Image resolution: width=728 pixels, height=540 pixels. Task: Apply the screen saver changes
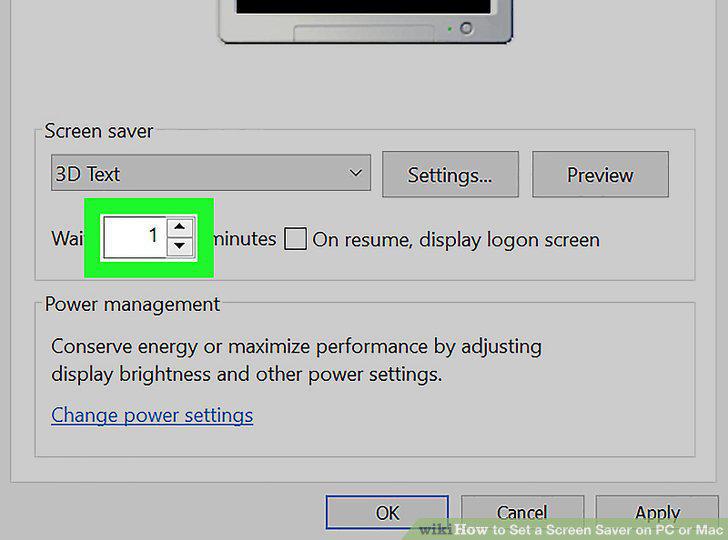pos(657,512)
